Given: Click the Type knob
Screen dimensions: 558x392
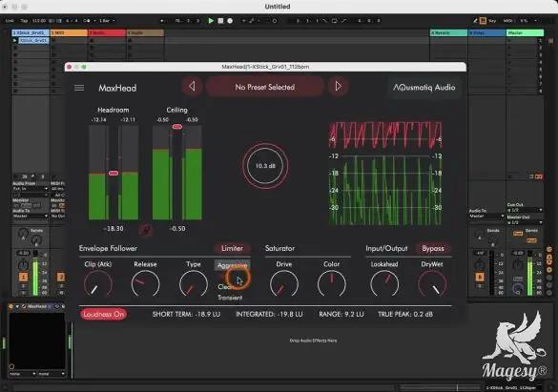Looking at the screenshot, I should click(x=194, y=284).
